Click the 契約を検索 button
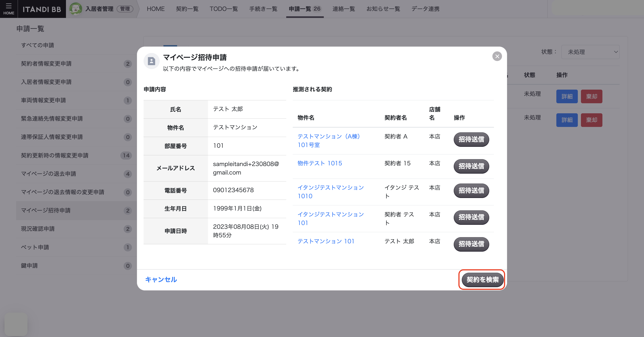Screen dimensions: 644x337 click(482, 280)
